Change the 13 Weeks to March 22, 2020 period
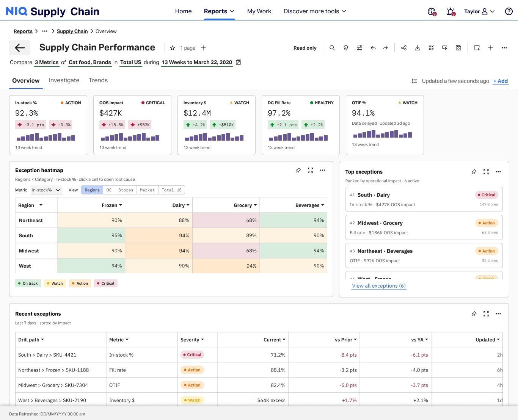Screen dimensions: 518x420 tap(197, 62)
